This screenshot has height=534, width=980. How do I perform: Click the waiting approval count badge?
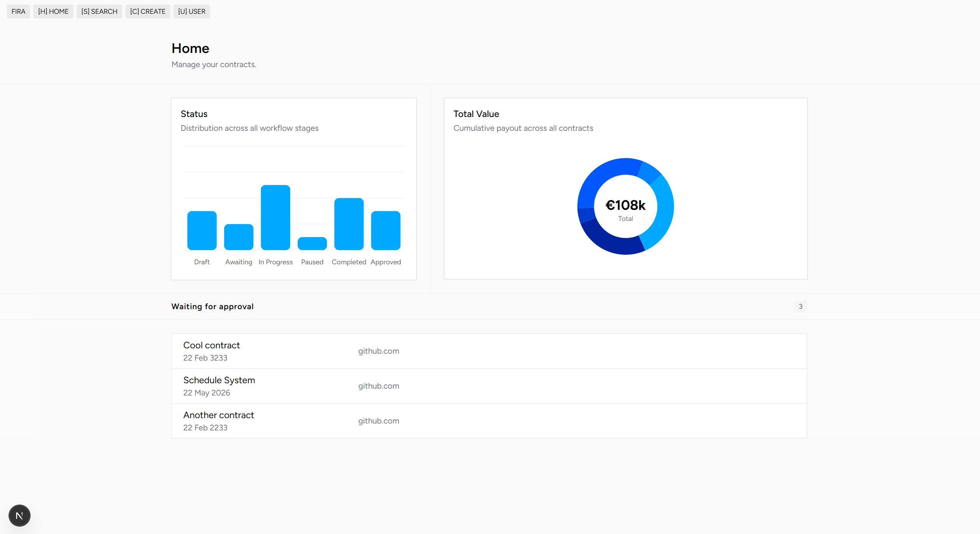pos(800,307)
